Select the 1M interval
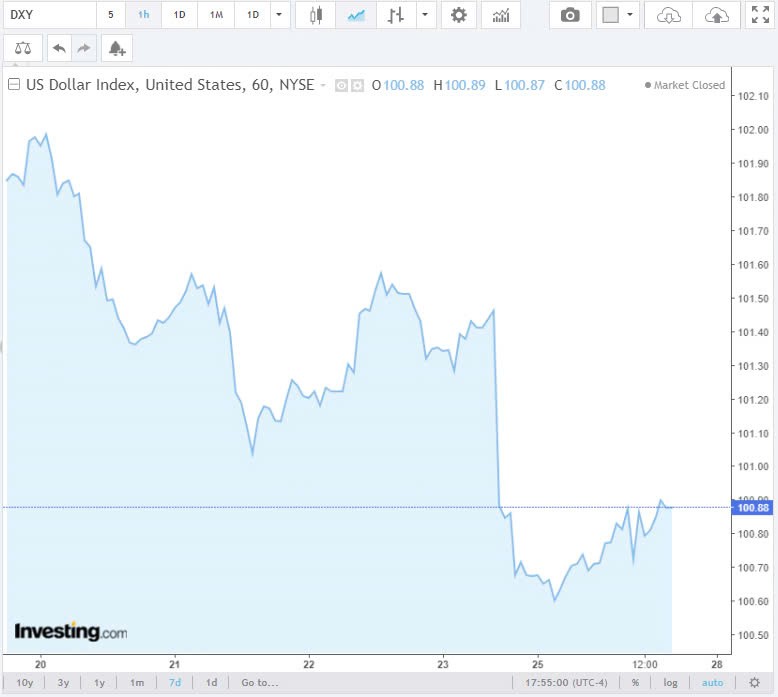 click(x=216, y=15)
